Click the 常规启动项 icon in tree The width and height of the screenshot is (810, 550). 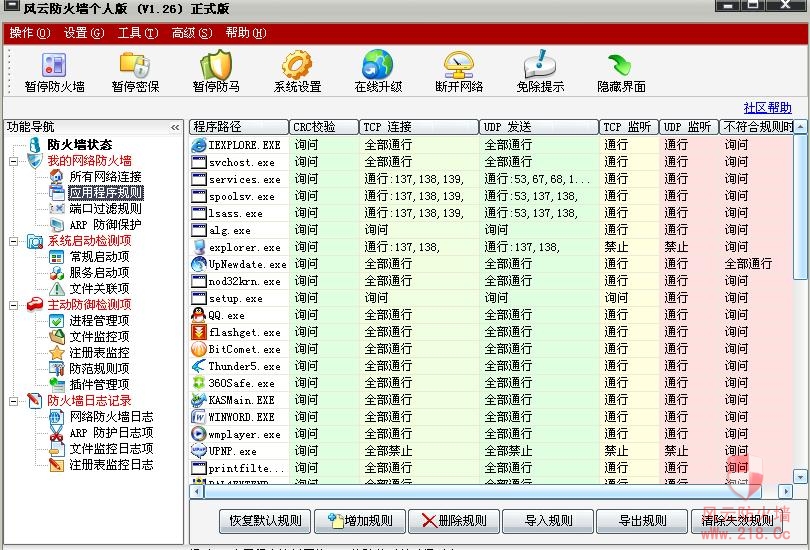click(x=57, y=257)
